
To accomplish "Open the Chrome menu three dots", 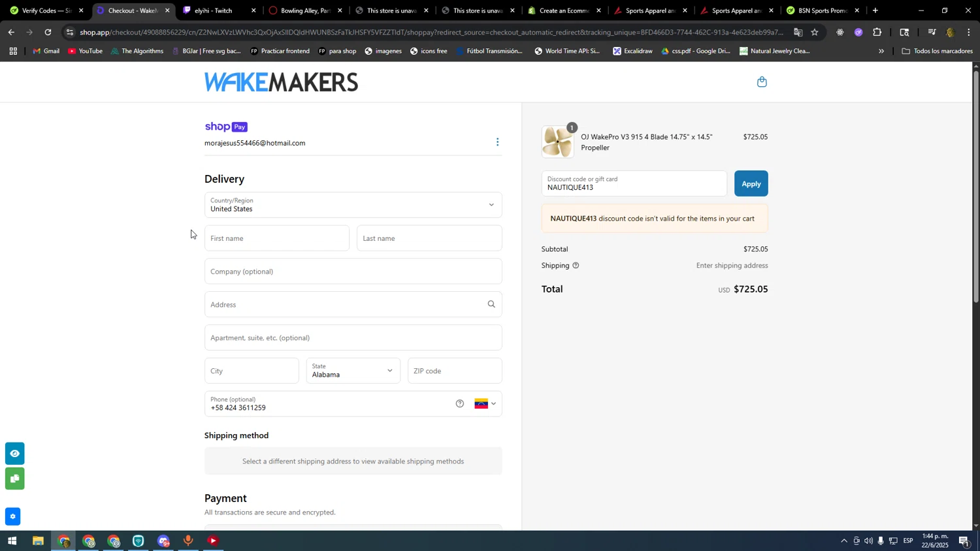I will click(969, 32).
